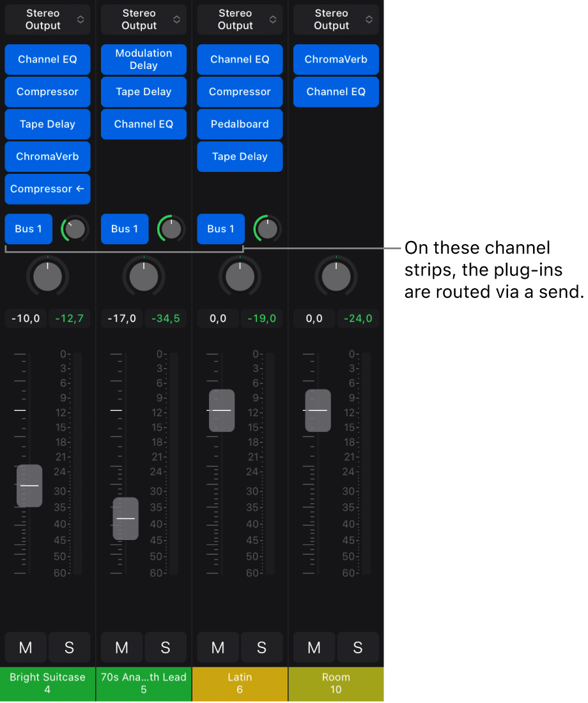
Task: Click the -19,0 peak level display
Action: click(262, 319)
